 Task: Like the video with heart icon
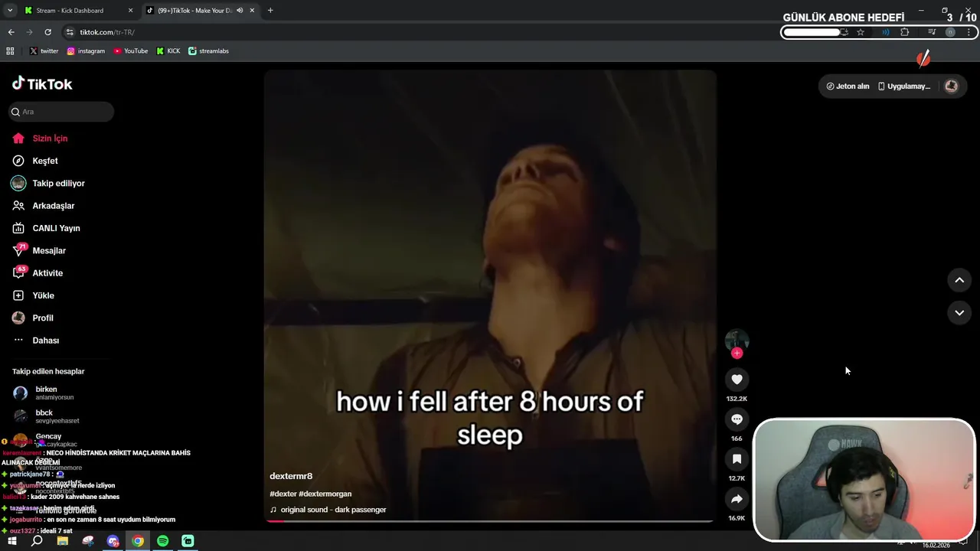737,380
